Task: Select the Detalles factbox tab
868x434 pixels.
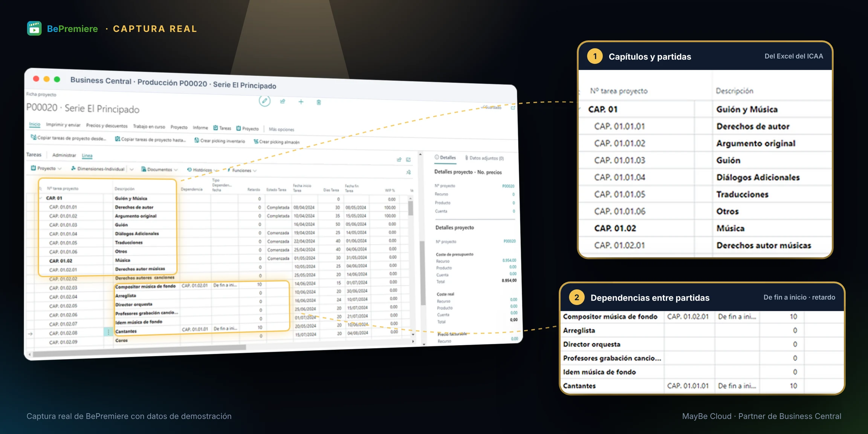Action: click(x=445, y=157)
